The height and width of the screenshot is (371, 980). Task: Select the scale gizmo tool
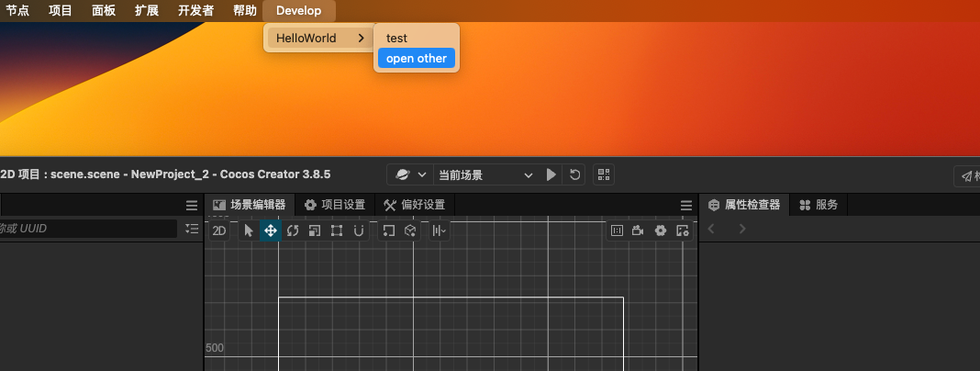tap(315, 230)
